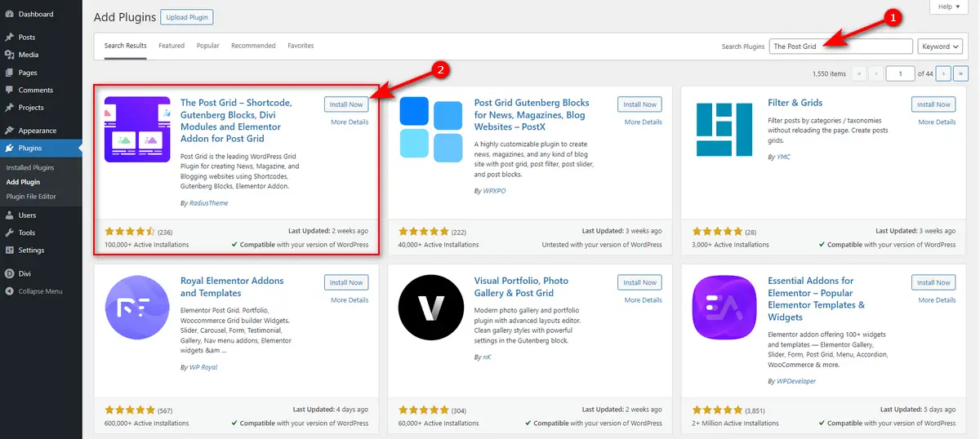Click the Dashboard icon in sidebar
980x439 pixels.
[9, 14]
